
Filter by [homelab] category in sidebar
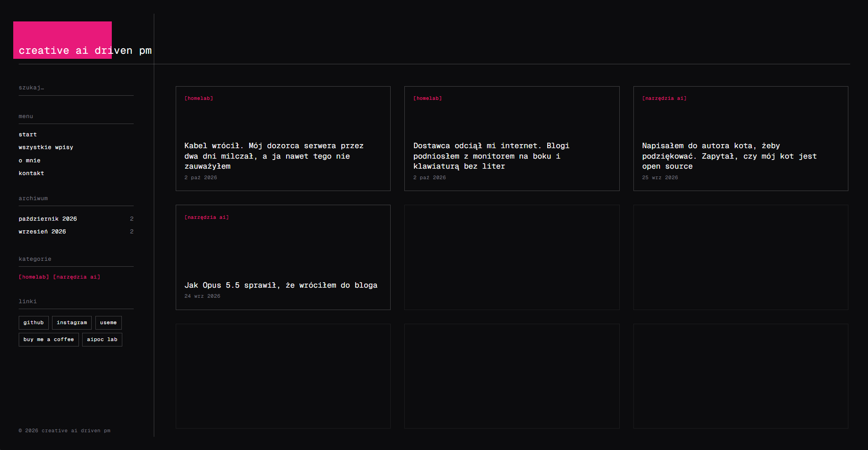34,277
